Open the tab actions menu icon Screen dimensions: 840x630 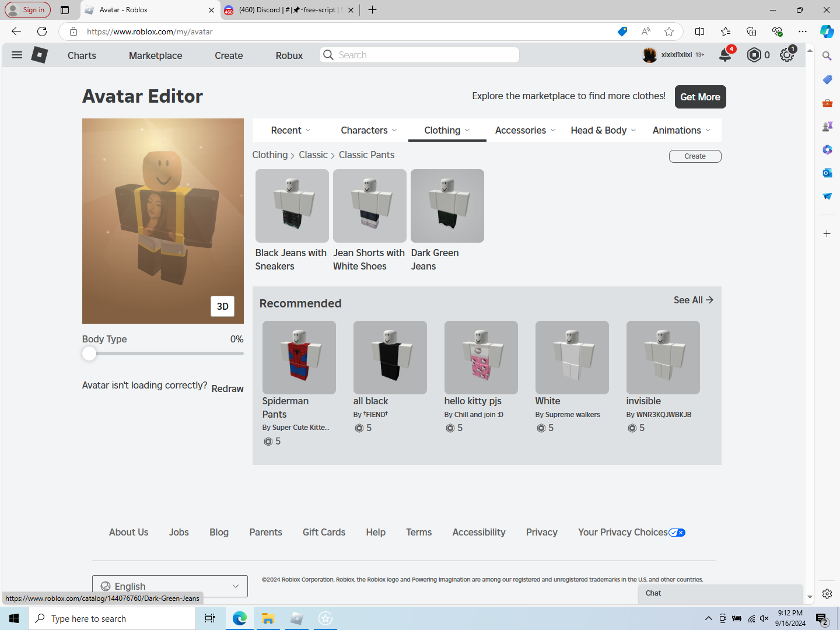pyautogui.click(x=65, y=10)
